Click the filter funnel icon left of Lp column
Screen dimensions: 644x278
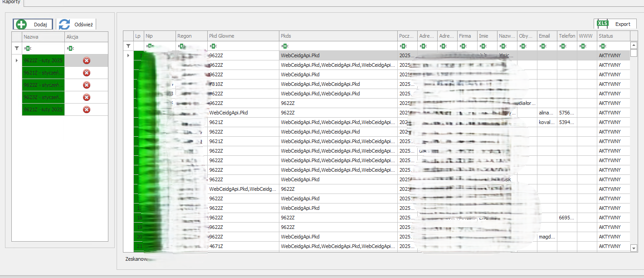pos(128,46)
